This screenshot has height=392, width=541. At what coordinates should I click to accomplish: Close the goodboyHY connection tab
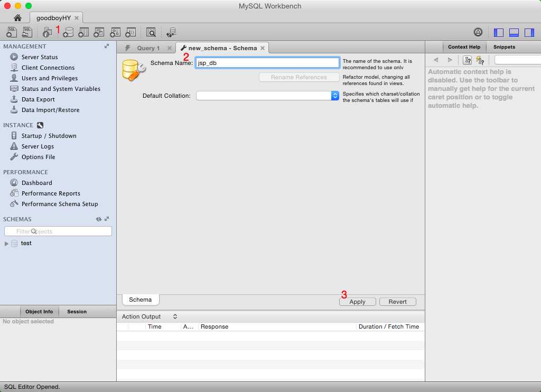point(77,18)
